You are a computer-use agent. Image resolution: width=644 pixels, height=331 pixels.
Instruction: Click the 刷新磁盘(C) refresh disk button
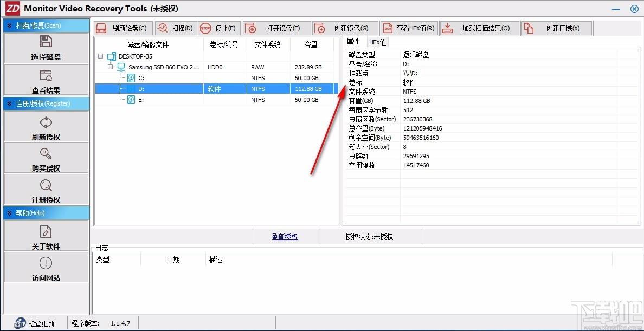124,28
